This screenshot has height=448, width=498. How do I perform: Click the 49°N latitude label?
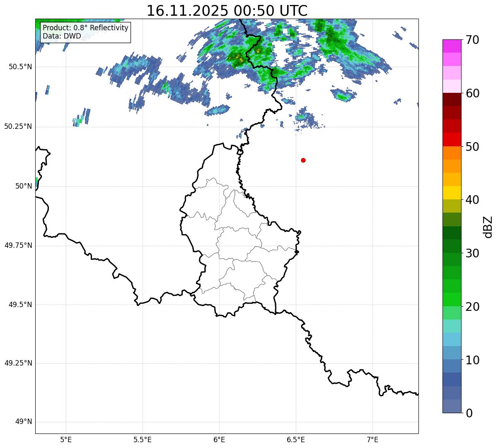(24, 422)
